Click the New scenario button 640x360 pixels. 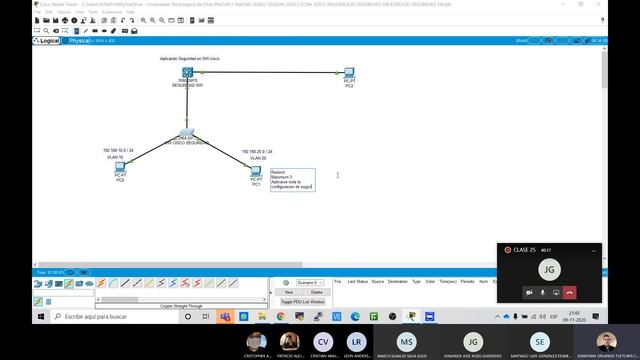(289, 292)
